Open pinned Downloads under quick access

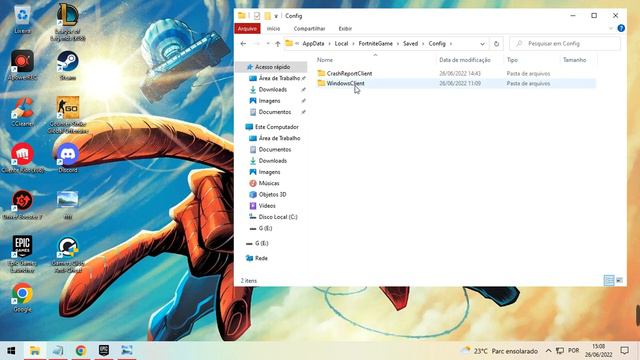272,89
